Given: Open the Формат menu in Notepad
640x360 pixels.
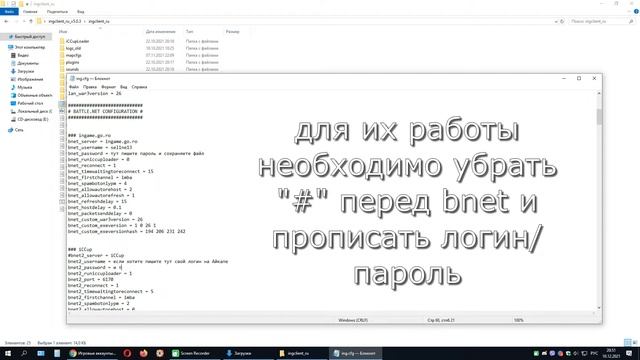Looking at the screenshot, I should 109,87.
